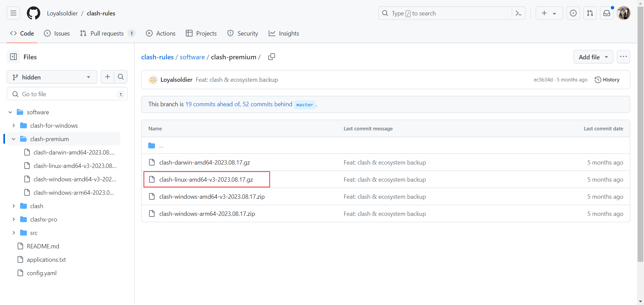644x305 pixels.
Task: Open clash-windows-arm64-2023.08.17.zip in file list
Action: 207,213
